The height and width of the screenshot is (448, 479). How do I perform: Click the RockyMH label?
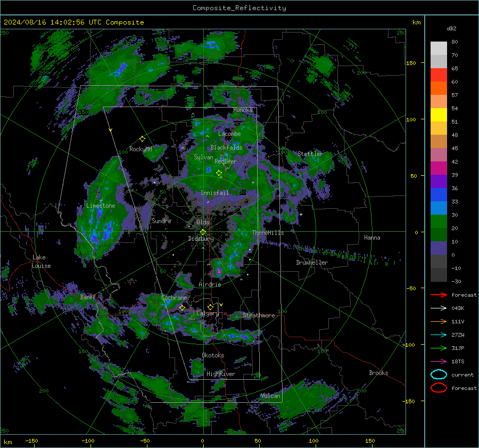point(141,149)
